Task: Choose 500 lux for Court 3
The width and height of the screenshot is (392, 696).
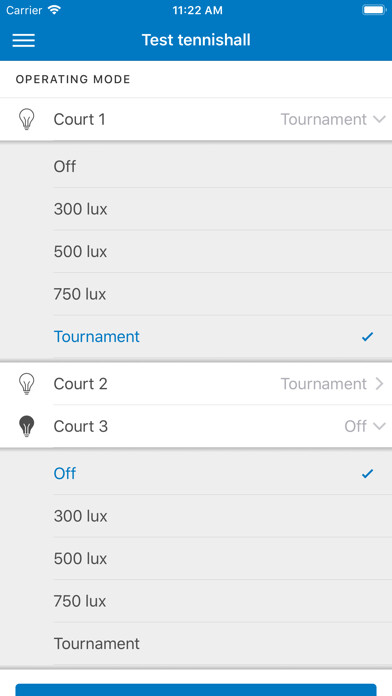Action: point(196,558)
